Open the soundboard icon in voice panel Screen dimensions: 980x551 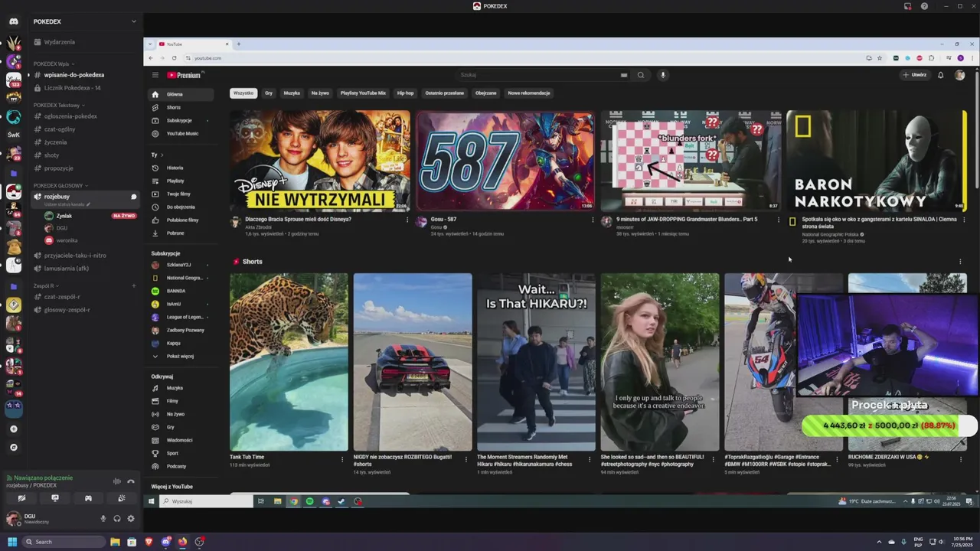pyautogui.click(x=122, y=498)
